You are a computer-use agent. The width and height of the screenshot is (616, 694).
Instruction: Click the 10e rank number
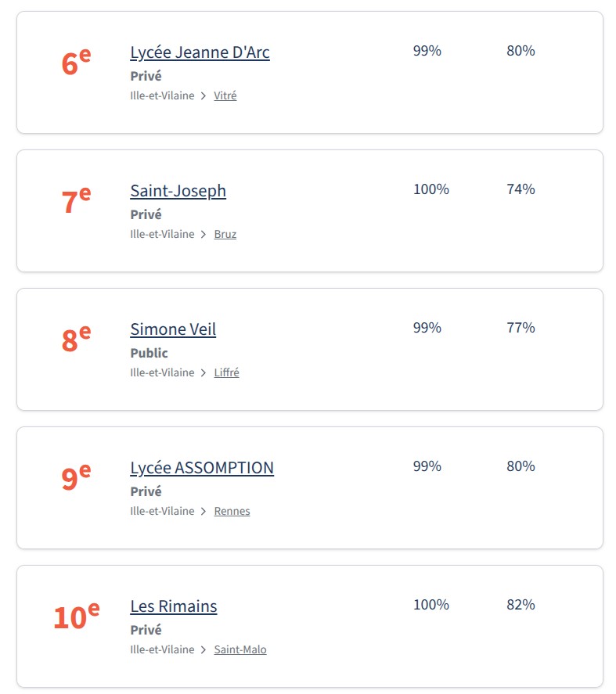[76, 617]
